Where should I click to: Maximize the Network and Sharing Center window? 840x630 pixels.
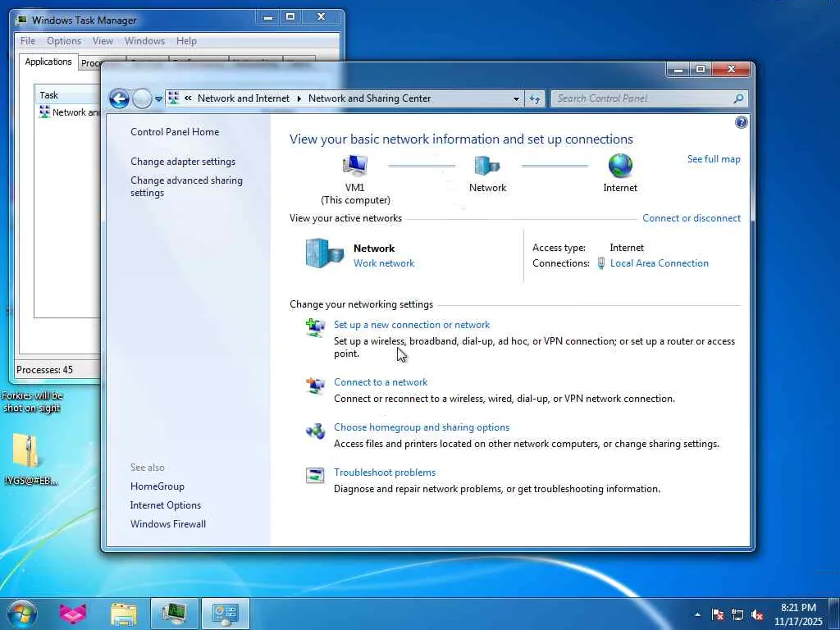tap(701, 69)
